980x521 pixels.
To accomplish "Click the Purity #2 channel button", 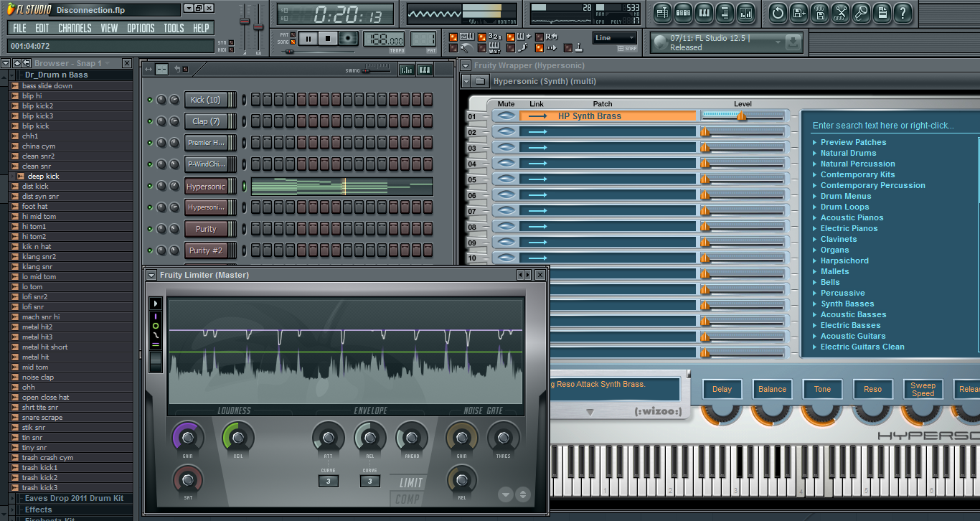I will [x=206, y=250].
